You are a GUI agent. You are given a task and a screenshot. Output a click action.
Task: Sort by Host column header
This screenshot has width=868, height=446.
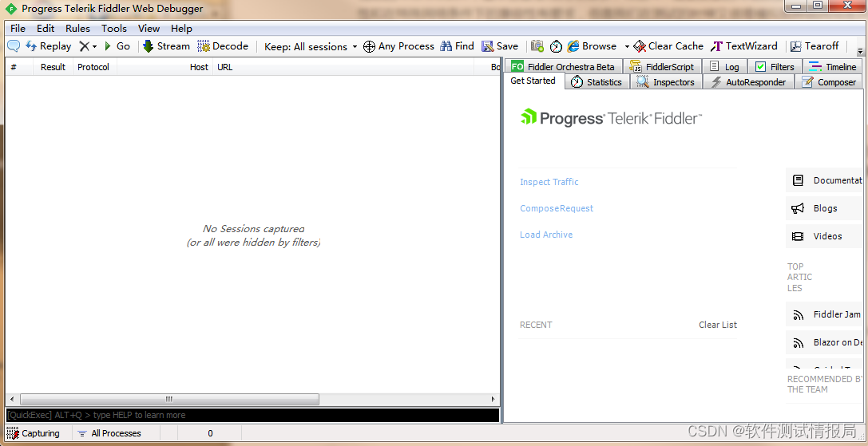(165, 67)
